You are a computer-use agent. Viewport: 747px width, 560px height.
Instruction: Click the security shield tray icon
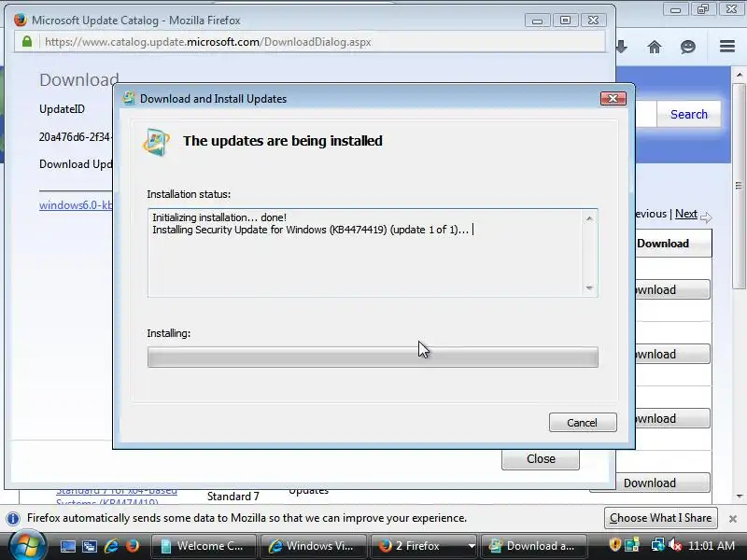(615, 545)
